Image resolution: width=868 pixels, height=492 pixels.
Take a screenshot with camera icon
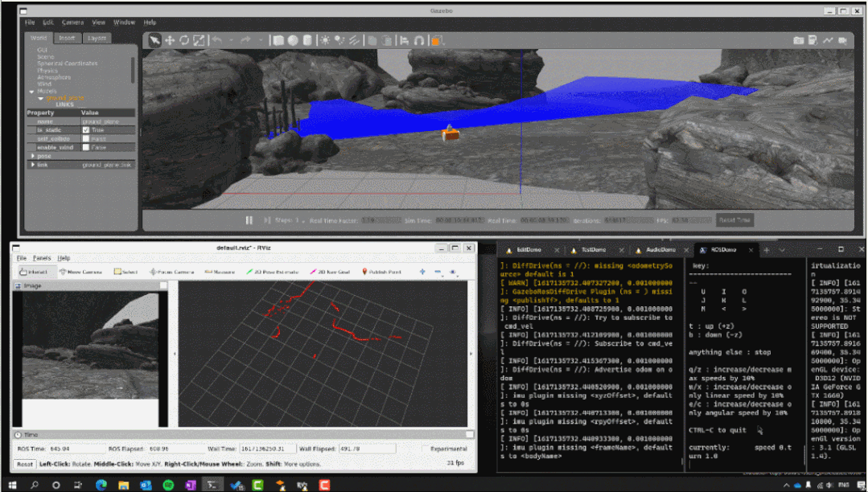tap(798, 40)
